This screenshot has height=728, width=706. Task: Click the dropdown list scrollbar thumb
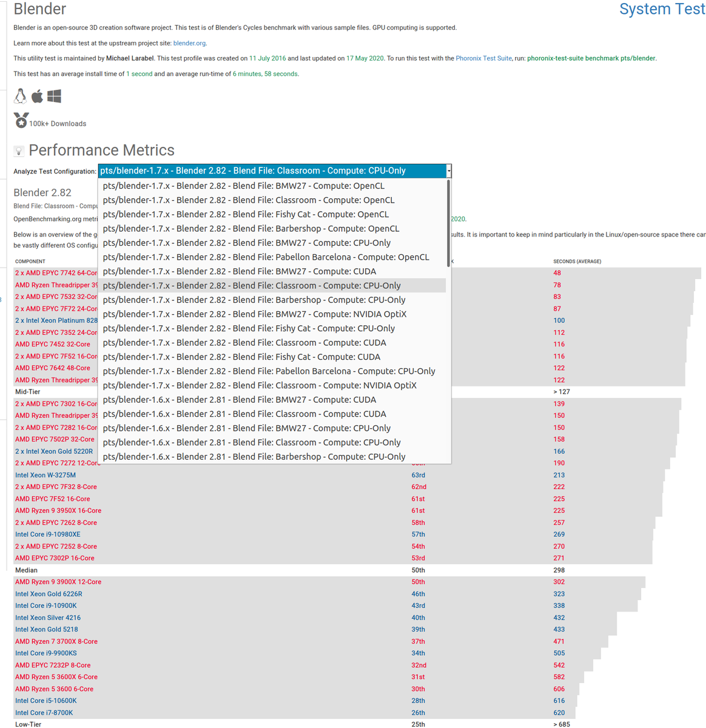point(449,223)
